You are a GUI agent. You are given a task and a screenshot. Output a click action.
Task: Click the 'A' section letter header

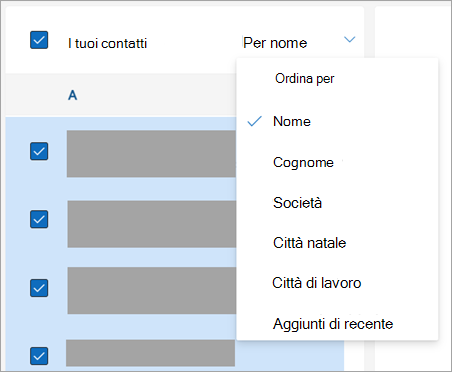73,96
